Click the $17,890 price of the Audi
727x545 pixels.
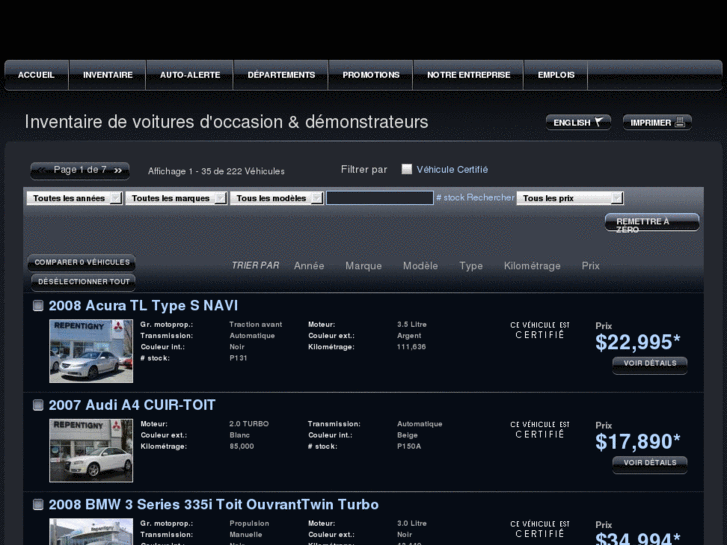pyautogui.click(x=638, y=442)
